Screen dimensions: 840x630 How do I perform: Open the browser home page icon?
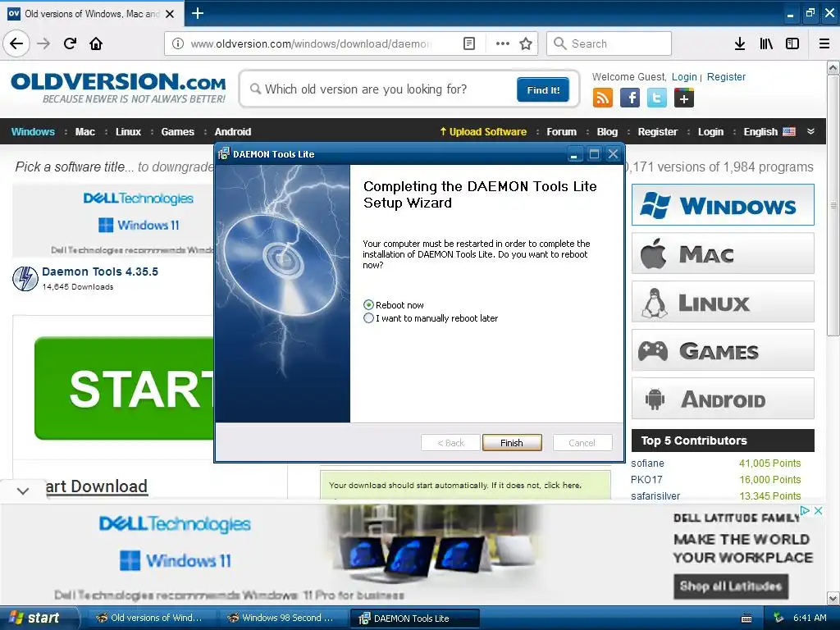(96, 43)
